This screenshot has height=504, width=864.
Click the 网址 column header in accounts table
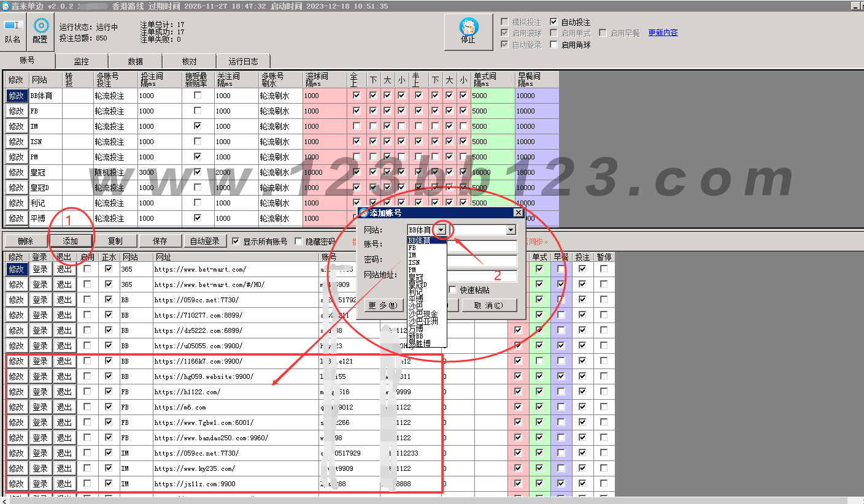pyautogui.click(x=236, y=257)
